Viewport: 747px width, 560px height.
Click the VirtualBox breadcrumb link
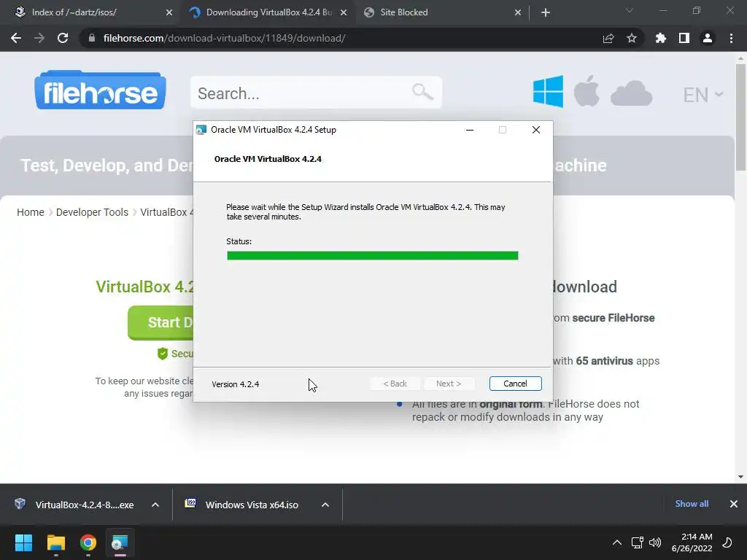(167, 212)
